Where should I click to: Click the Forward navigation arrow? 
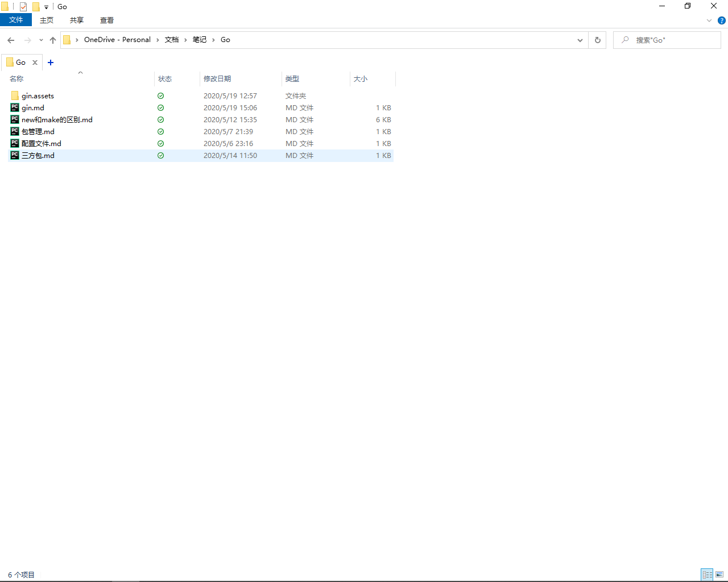pyautogui.click(x=27, y=40)
